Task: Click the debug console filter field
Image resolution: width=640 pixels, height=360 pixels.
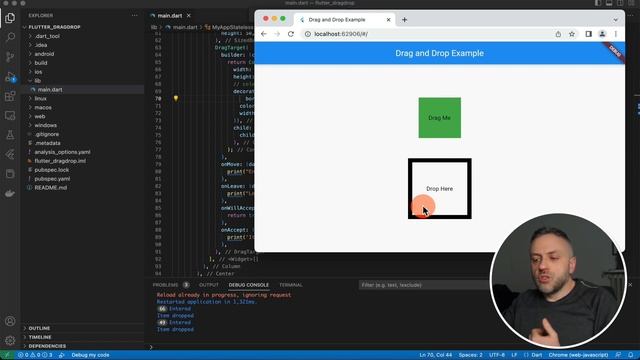Action: pyautogui.click(x=424, y=285)
